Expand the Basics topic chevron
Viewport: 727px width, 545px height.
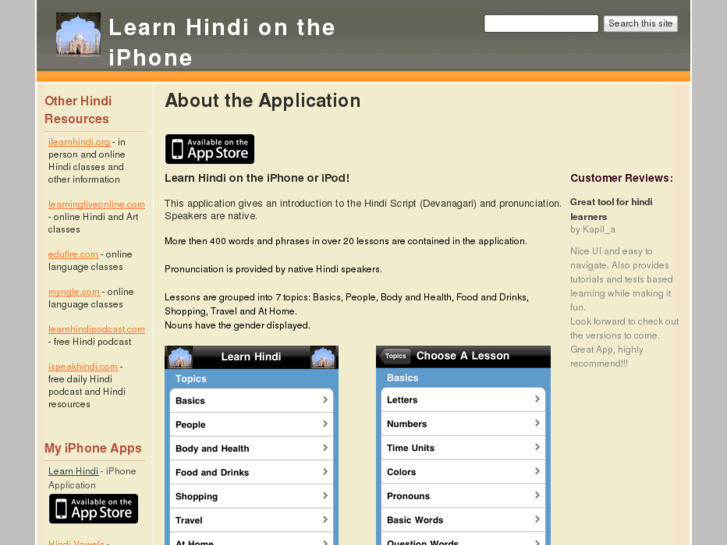pos(325,400)
